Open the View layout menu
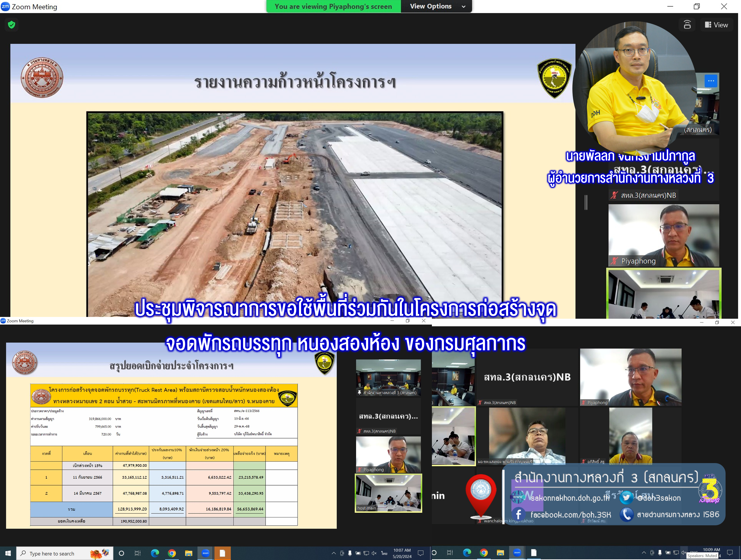Viewport: 741px width, 560px height. coord(717,25)
